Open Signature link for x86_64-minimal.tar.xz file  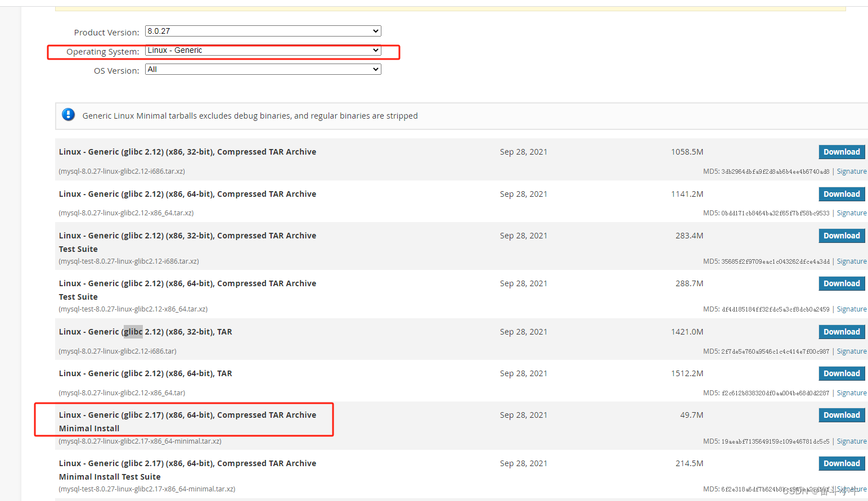[x=852, y=441]
